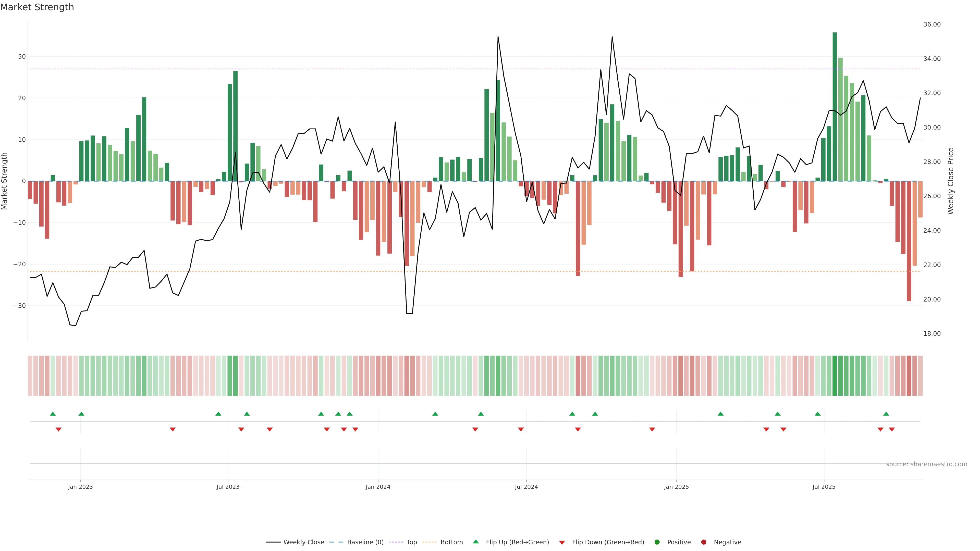Viewport: 980px width, 551px height.
Task: Click the Jan 2024 x-axis label
Action: pyautogui.click(x=378, y=487)
